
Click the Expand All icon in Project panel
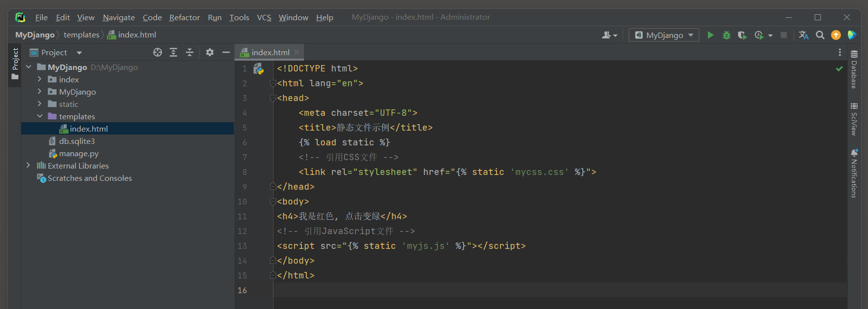tap(173, 52)
